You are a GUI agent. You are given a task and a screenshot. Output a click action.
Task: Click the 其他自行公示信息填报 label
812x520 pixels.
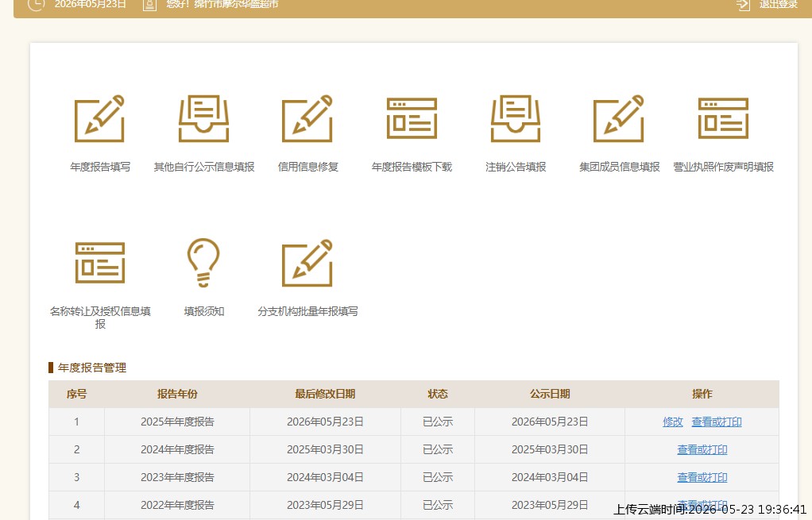click(204, 167)
